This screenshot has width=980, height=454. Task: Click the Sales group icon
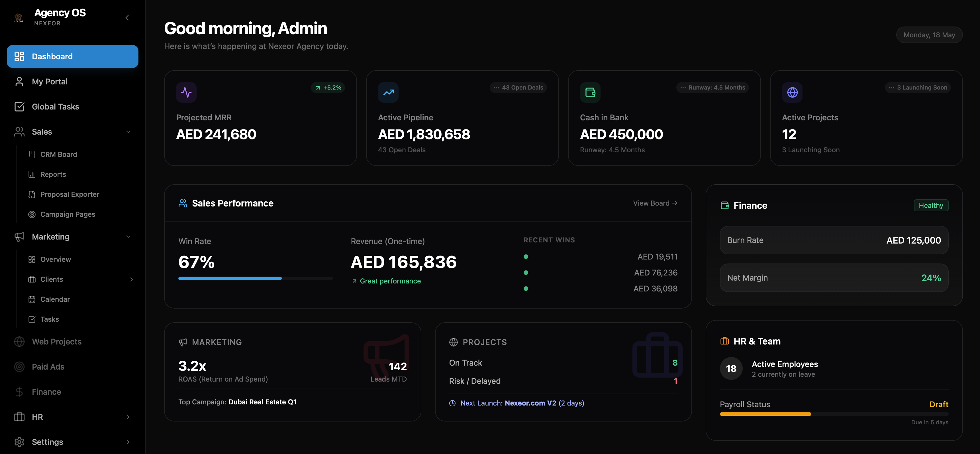coord(19,132)
